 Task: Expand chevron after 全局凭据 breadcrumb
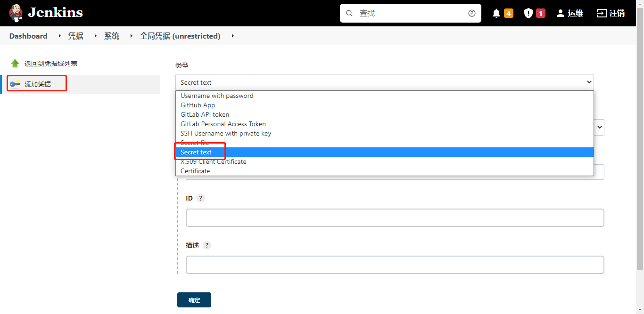[x=233, y=36]
